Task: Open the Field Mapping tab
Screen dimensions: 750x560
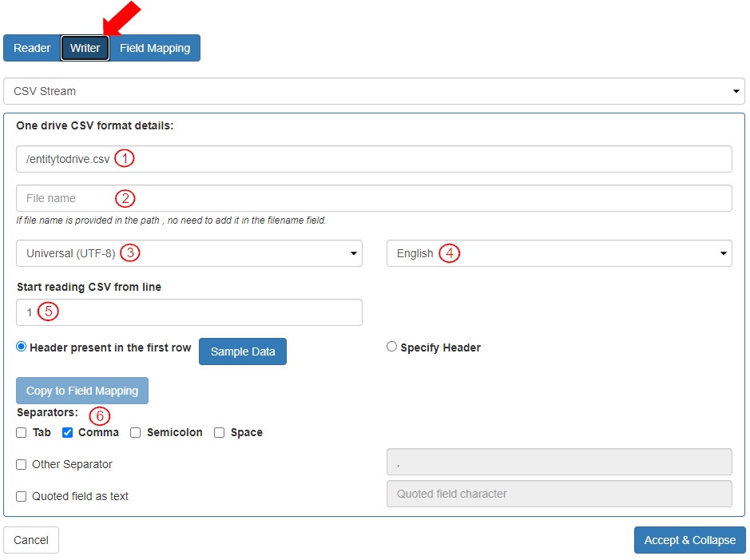Action: coord(155,48)
